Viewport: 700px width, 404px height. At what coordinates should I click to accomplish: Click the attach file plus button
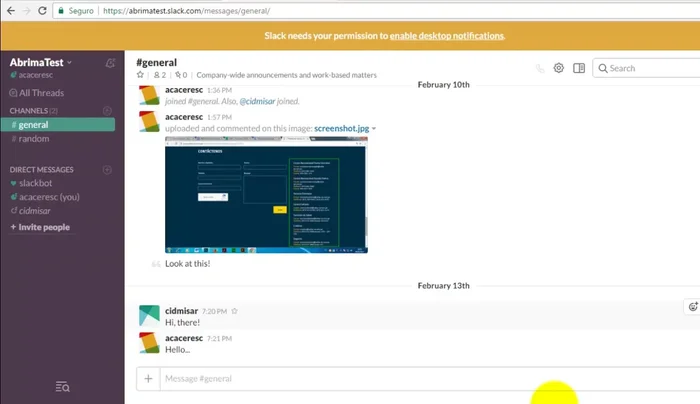[x=148, y=379]
